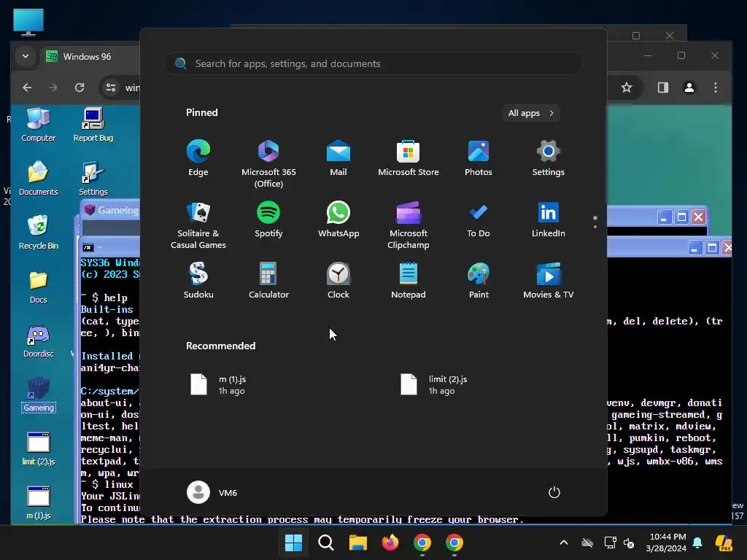Open the Copilot Preview taskbar icon
The image size is (747, 560).
click(x=724, y=542)
